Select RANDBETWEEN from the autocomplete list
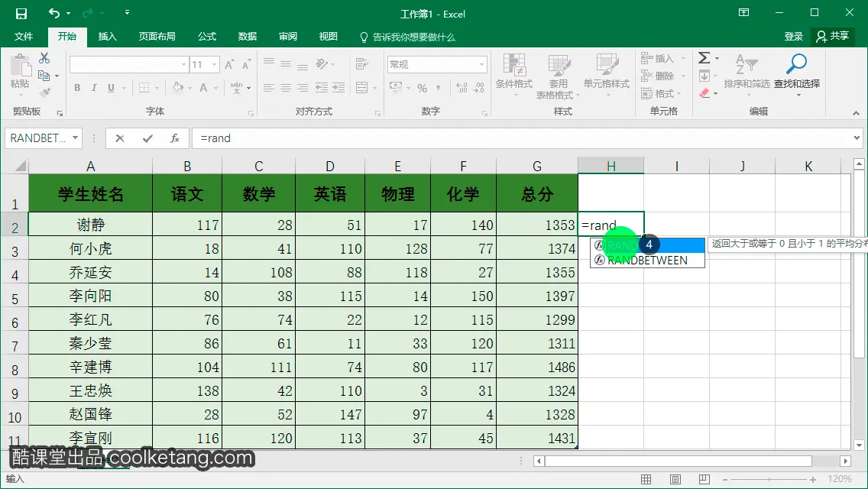Screen dimensions: 868x489 647,261
